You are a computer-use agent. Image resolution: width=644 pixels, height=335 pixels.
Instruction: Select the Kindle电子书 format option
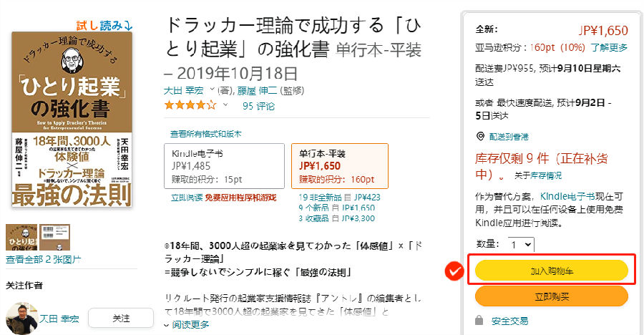coord(223,165)
